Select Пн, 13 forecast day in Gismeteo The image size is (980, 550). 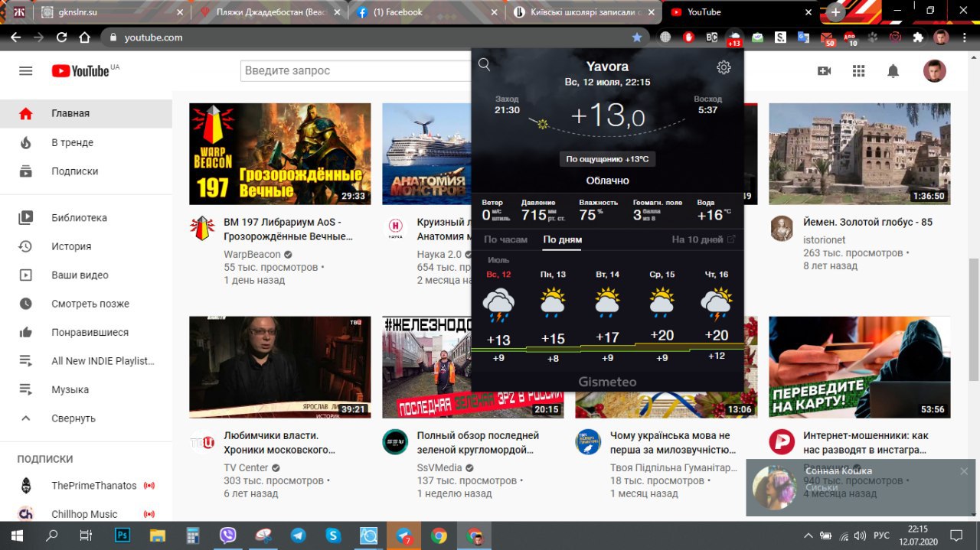pyautogui.click(x=553, y=317)
